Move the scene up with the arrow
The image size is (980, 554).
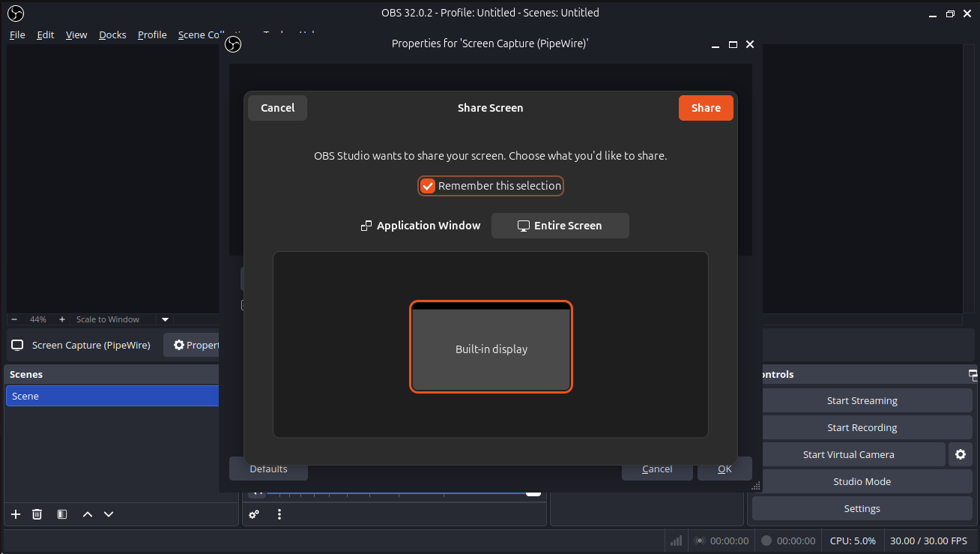point(88,514)
